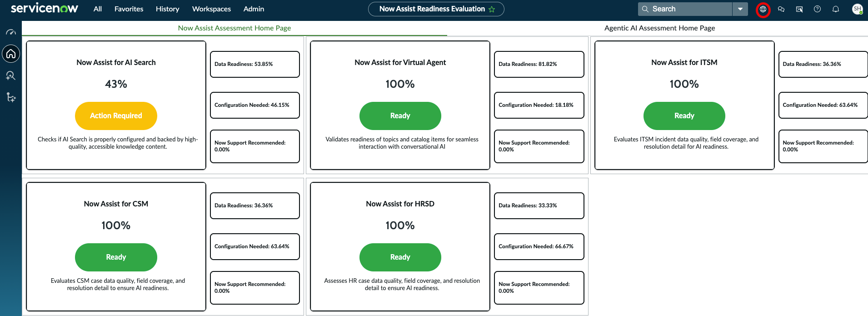Click Ready button for HRSD
This screenshot has width=868, height=316.
(400, 257)
